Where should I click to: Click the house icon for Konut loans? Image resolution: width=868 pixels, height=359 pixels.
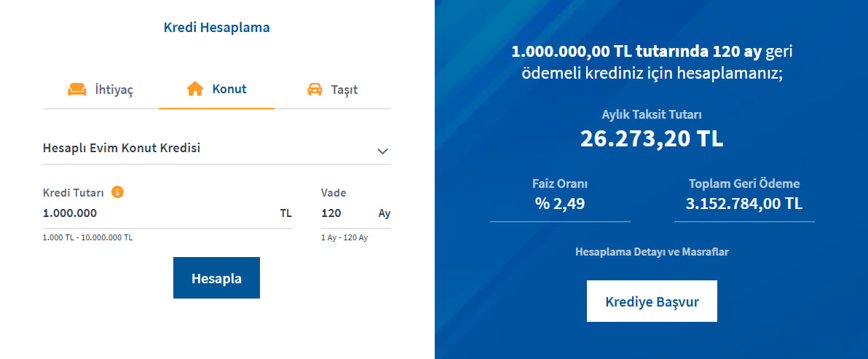point(194,90)
